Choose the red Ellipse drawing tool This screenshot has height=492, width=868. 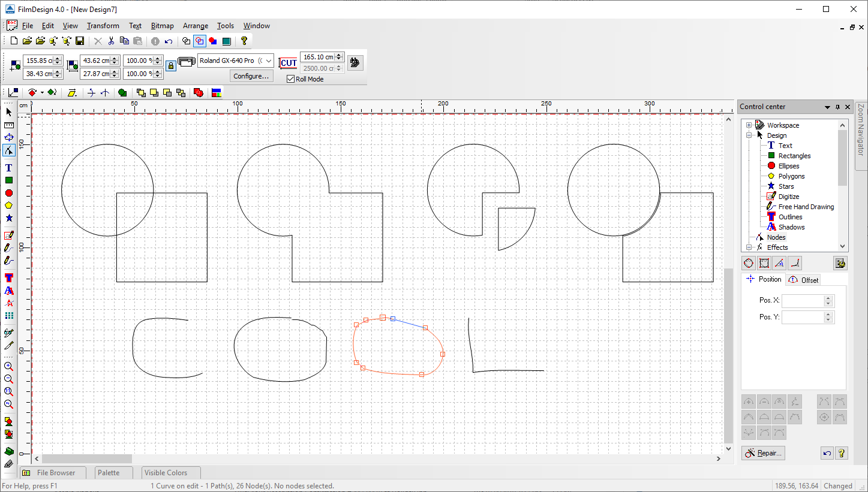(9, 193)
